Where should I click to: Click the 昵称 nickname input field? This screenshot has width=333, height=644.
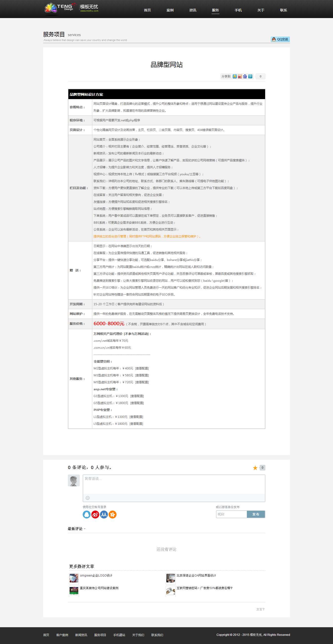[x=231, y=514]
